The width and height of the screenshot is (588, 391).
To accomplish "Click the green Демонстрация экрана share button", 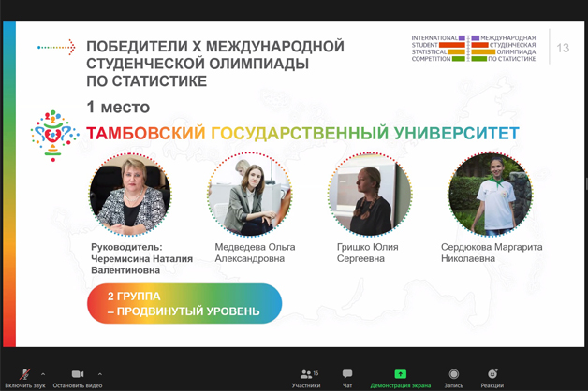I will click(x=401, y=378).
